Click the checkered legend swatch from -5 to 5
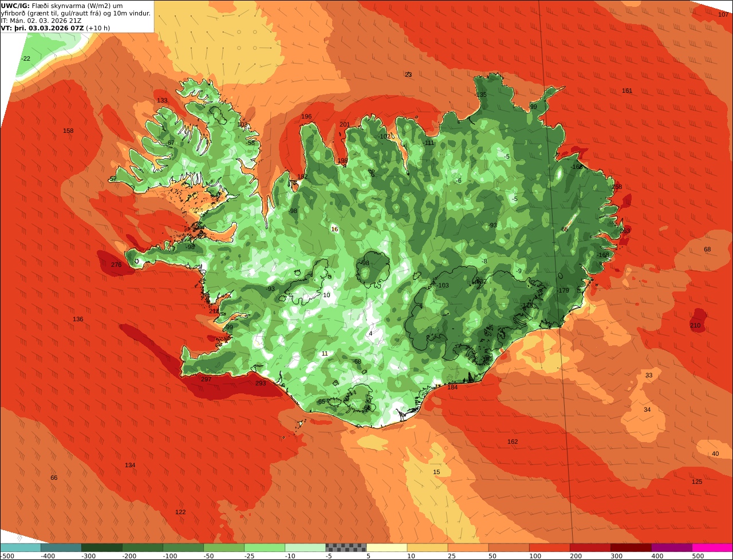Screen dimensions: 733x560 pyautogui.click(x=346, y=547)
